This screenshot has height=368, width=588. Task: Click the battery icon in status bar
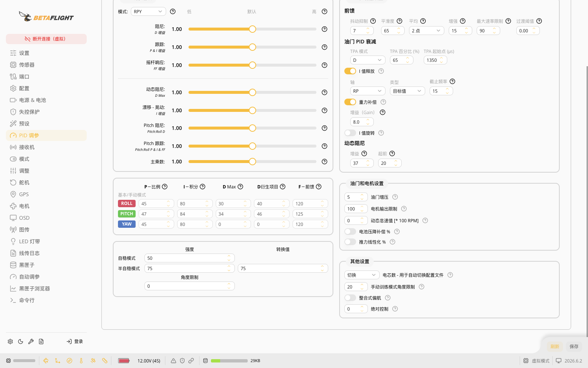(124, 361)
